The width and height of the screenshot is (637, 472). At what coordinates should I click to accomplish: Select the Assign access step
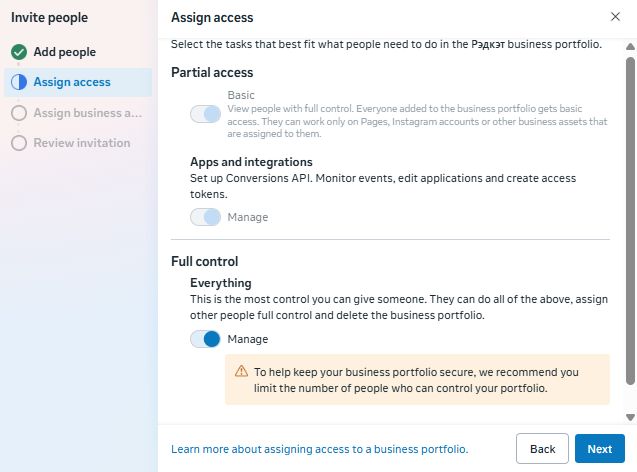click(x=72, y=82)
